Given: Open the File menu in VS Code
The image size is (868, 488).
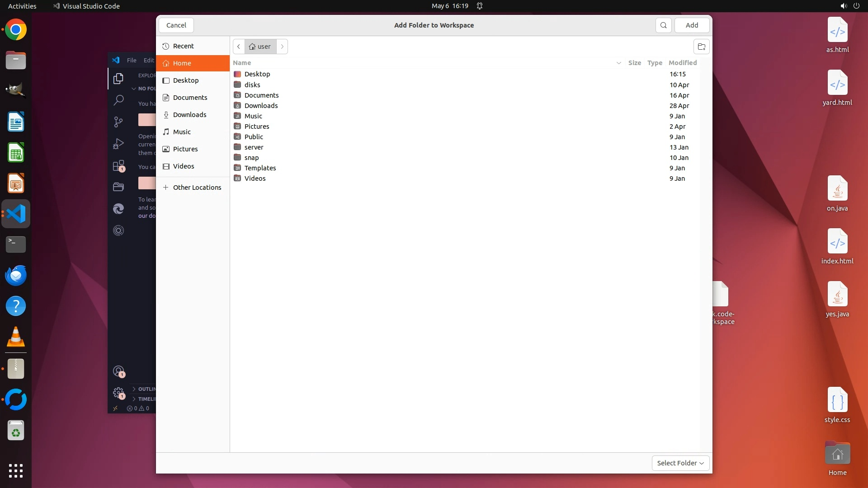Looking at the screenshot, I should click(132, 60).
